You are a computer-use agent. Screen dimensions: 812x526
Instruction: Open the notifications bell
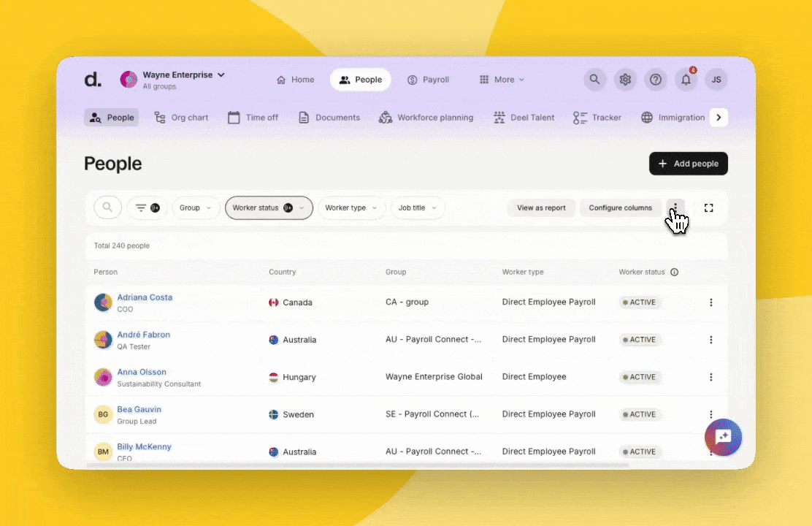(686, 80)
